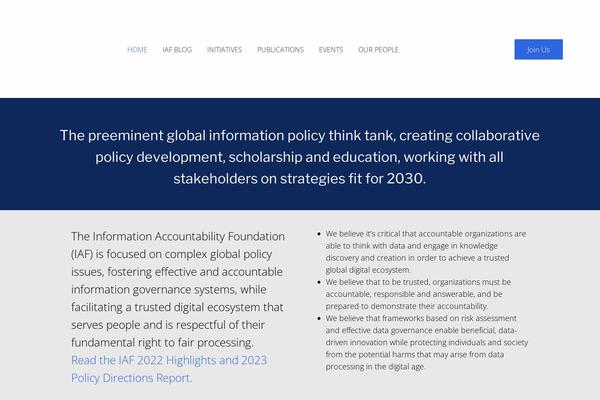
Task: Click the bullet about thinking with data
Action: click(x=426, y=251)
